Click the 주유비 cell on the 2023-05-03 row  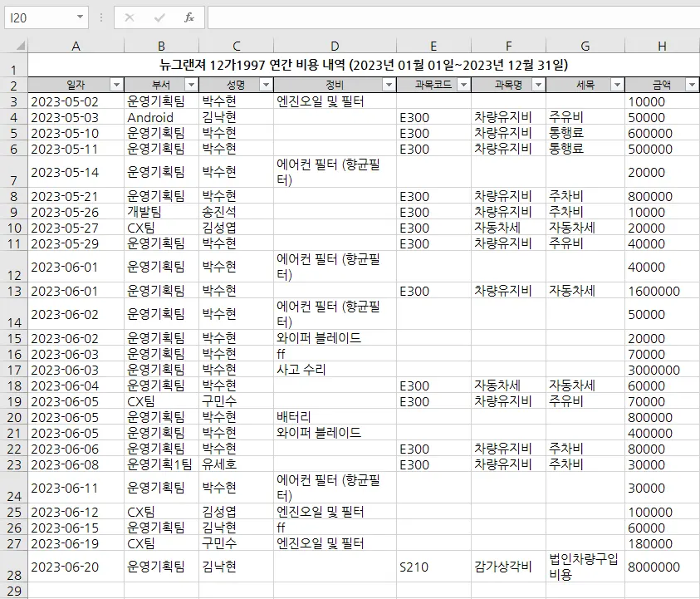[x=585, y=117]
